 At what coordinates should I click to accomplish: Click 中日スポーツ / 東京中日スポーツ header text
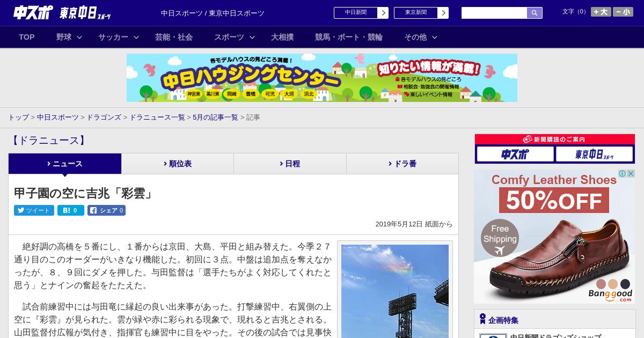click(213, 13)
